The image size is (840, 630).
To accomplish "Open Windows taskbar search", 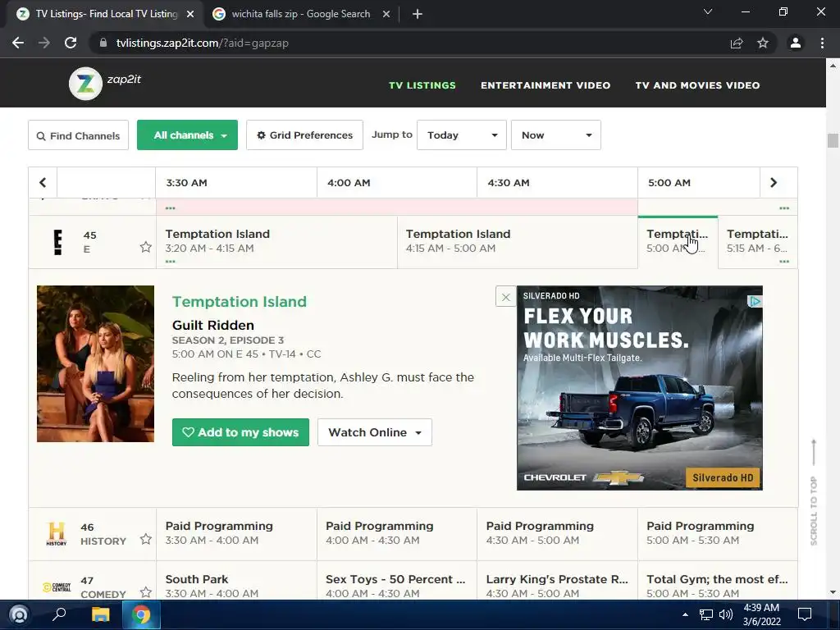I will 59,614.
